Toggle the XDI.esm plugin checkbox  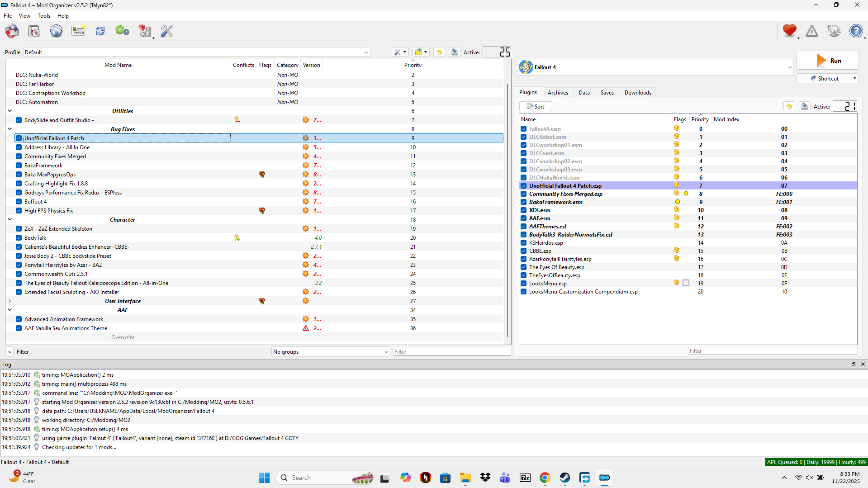[x=523, y=210]
